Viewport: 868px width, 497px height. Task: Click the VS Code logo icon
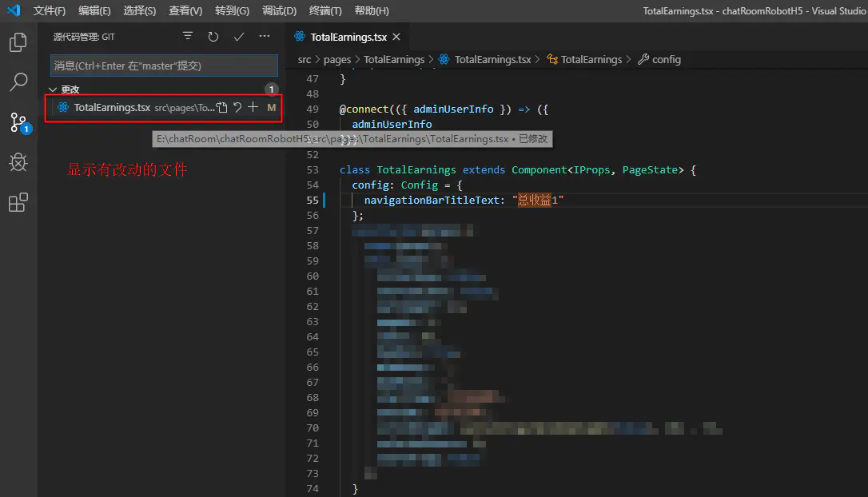(x=14, y=10)
